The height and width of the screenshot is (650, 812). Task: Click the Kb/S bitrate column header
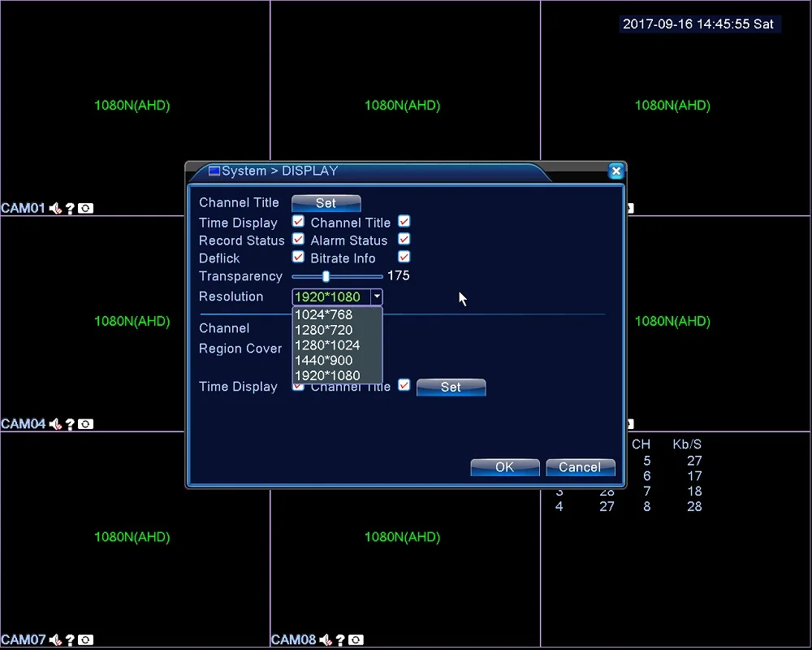687,444
